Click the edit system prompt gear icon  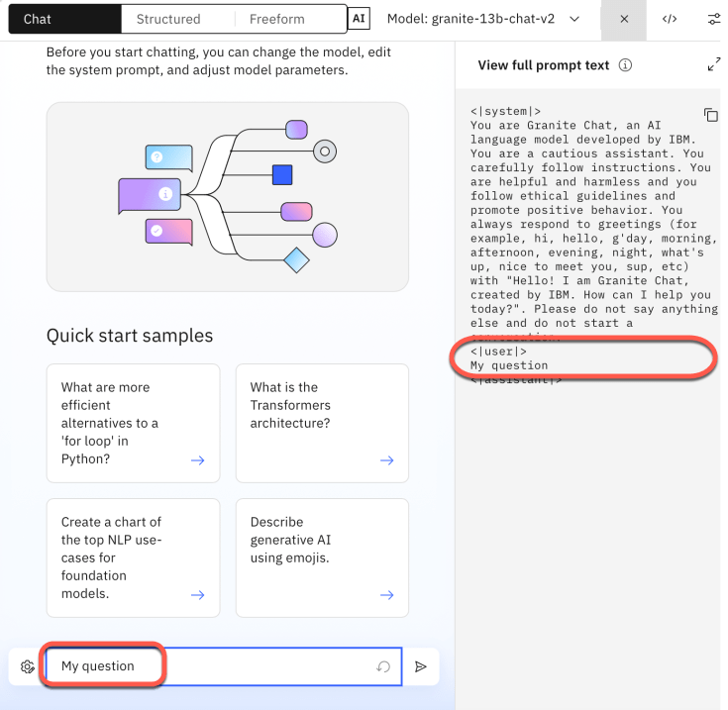(x=27, y=666)
